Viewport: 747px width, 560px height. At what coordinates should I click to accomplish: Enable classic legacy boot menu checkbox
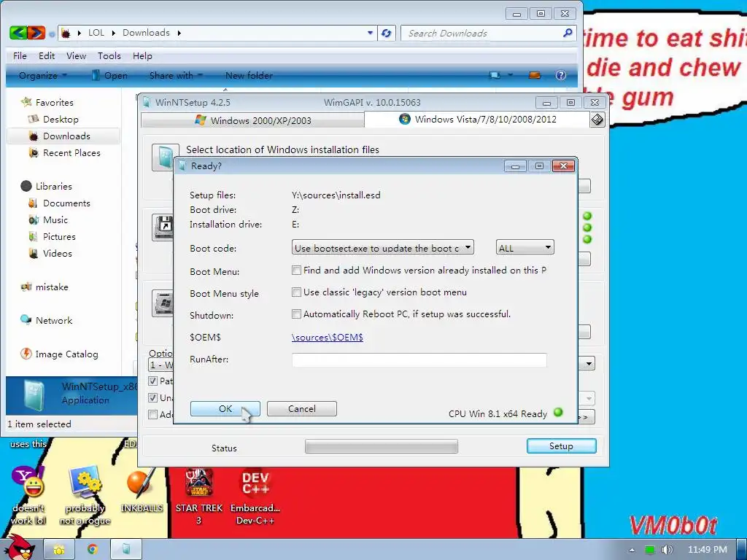(x=296, y=292)
